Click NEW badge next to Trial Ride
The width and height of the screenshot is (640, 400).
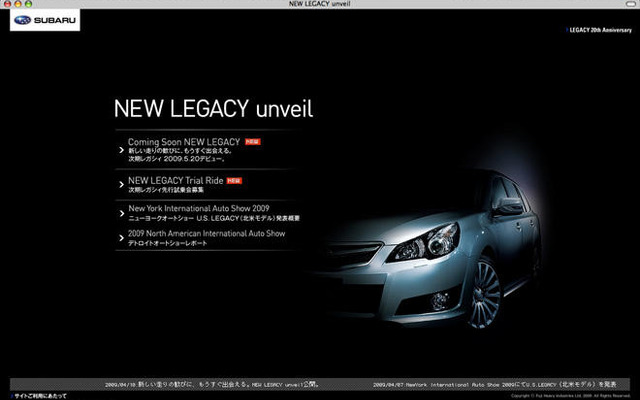pyautogui.click(x=234, y=180)
